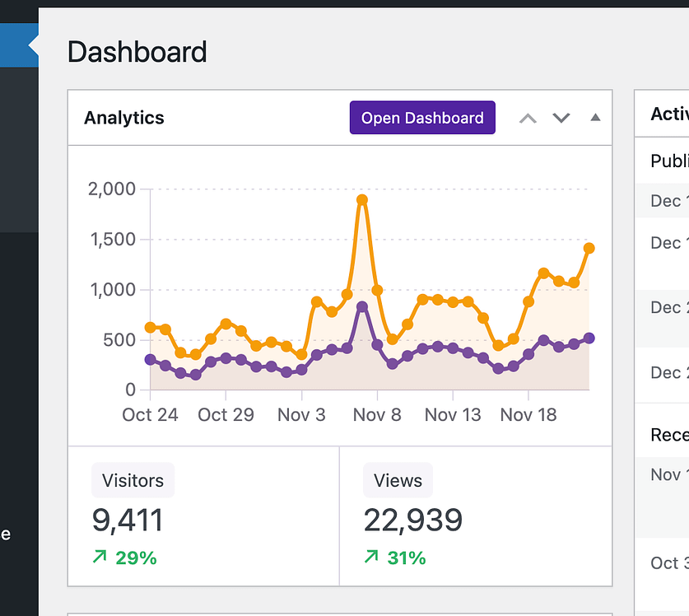The height and width of the screenshot is (616, 689).
Task: Click the move-widget-up chevron in Analytics header
Action: (x=527, y=118)
